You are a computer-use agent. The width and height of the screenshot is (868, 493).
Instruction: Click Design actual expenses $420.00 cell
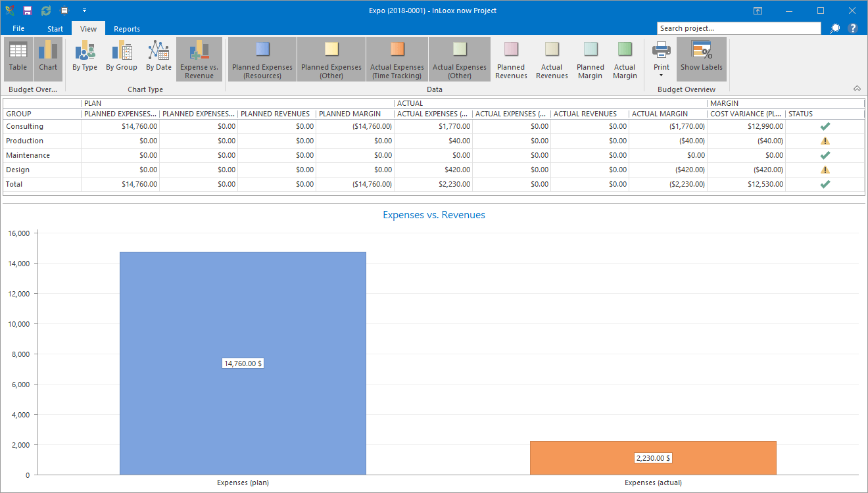coord(433,170)
